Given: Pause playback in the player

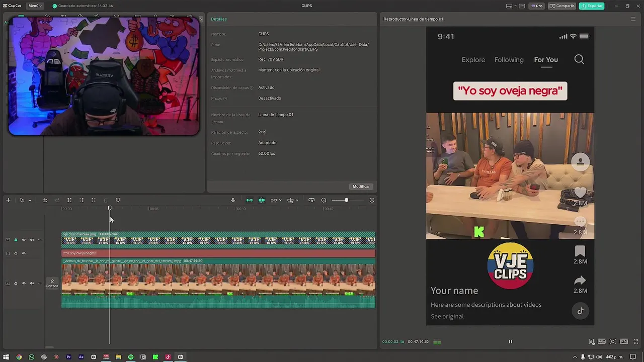Looking at the screenshot, I should tap(510, 342).
